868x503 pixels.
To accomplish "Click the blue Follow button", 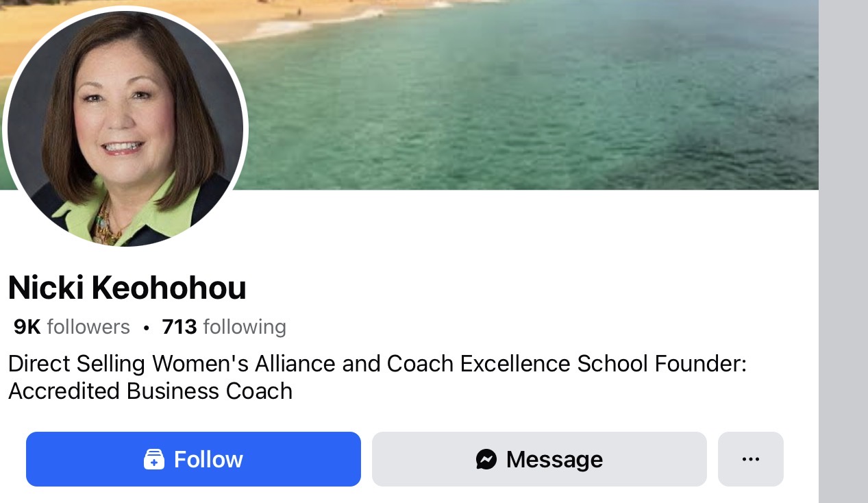I will tap(193, 459).
